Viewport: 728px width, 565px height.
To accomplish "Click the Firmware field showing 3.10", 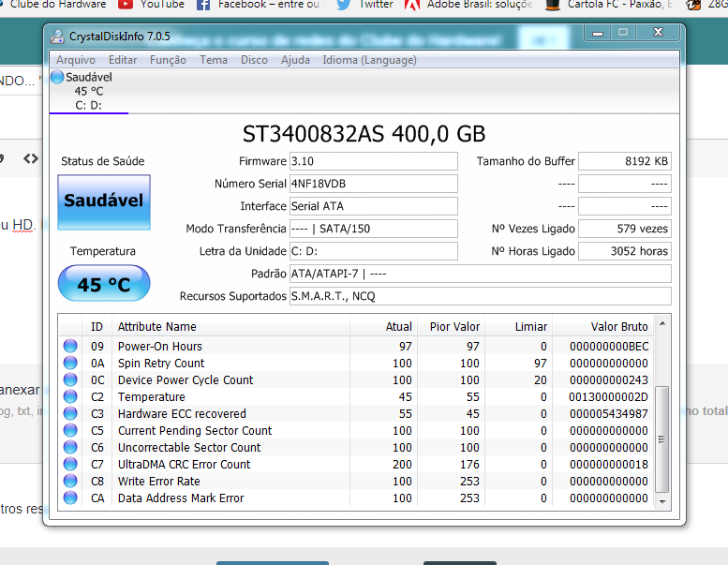I will [373, 161].
